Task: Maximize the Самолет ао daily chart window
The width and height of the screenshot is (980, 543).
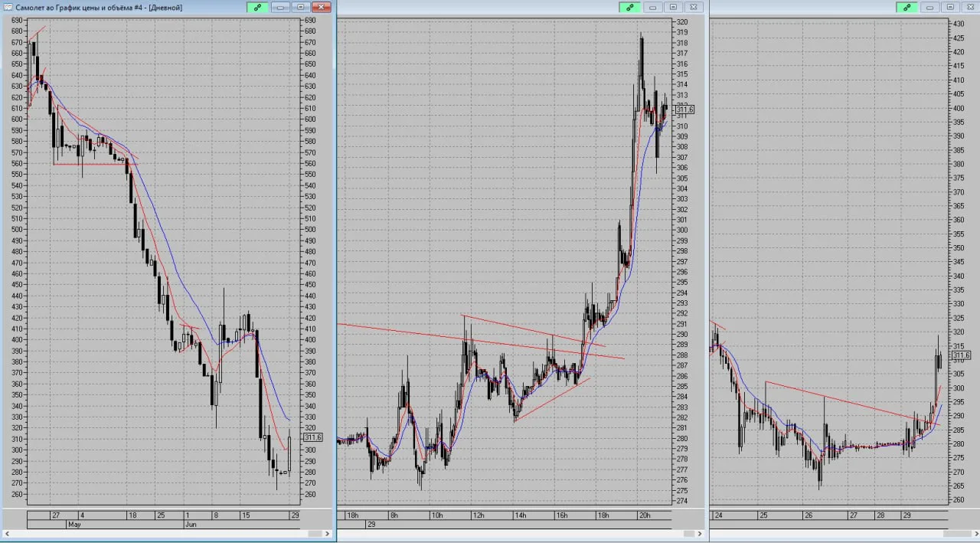Action: [x=300, y=7]
